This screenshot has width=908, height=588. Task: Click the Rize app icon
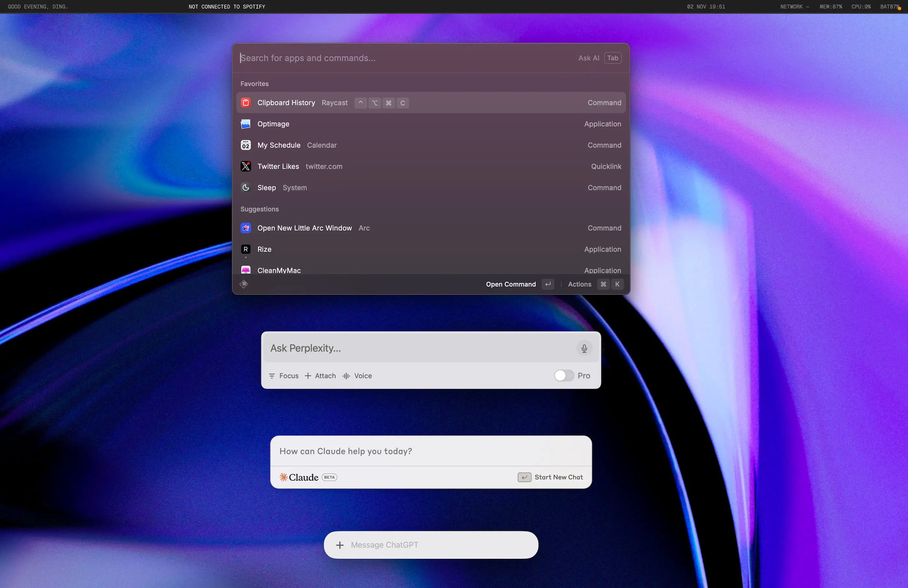(246, 249)
